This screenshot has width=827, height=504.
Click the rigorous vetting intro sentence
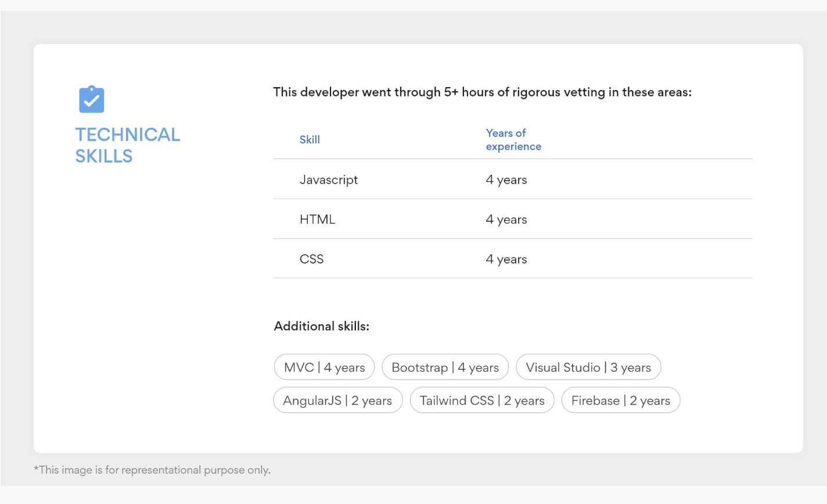pyautogui.click(x=482, y=92)
